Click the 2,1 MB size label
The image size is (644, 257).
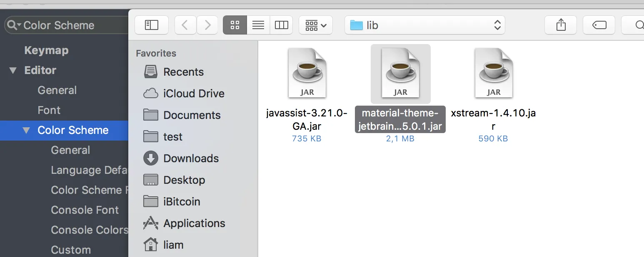pyautogui.click(x=400, y=138)
